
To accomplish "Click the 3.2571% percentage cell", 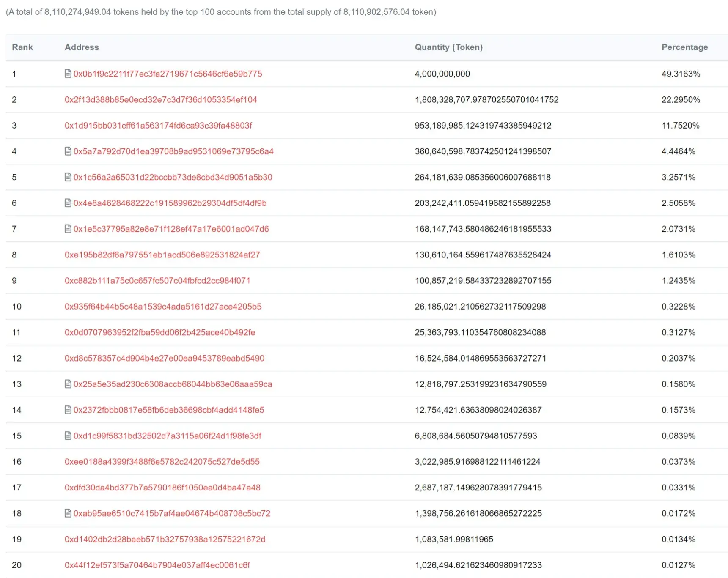I will click(679, 177).
